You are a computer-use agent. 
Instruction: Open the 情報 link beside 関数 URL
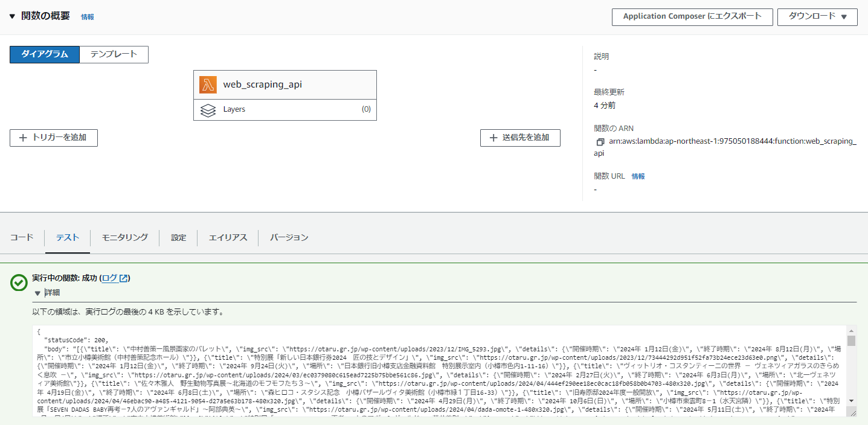click(x=638, y=176)
